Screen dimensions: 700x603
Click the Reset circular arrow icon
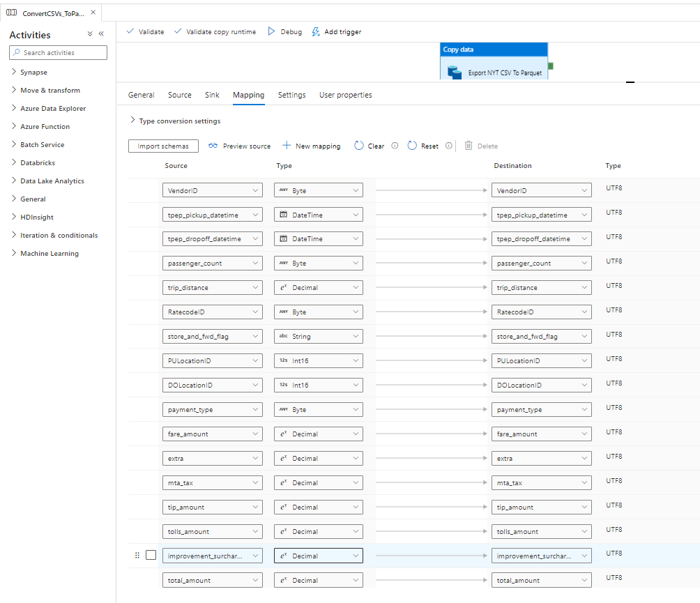412,146
